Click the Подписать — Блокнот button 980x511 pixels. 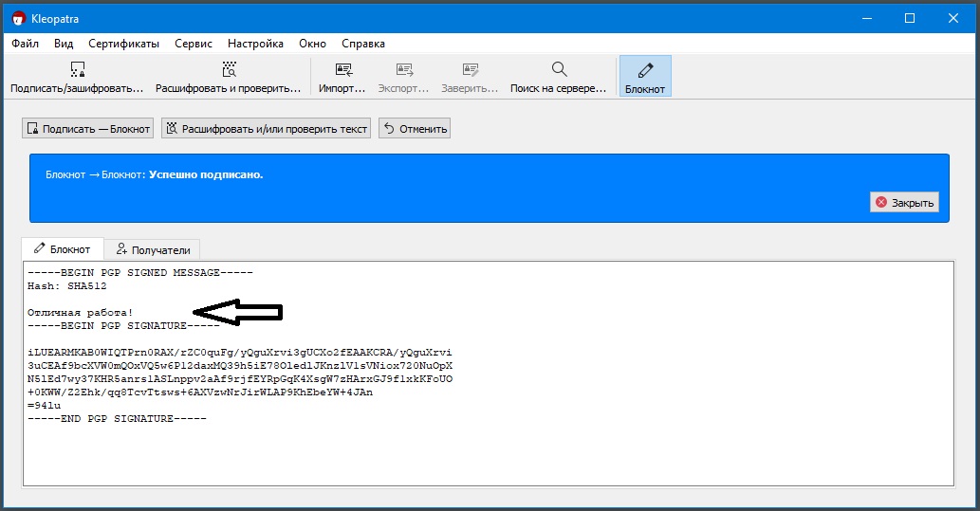point(88,129)
